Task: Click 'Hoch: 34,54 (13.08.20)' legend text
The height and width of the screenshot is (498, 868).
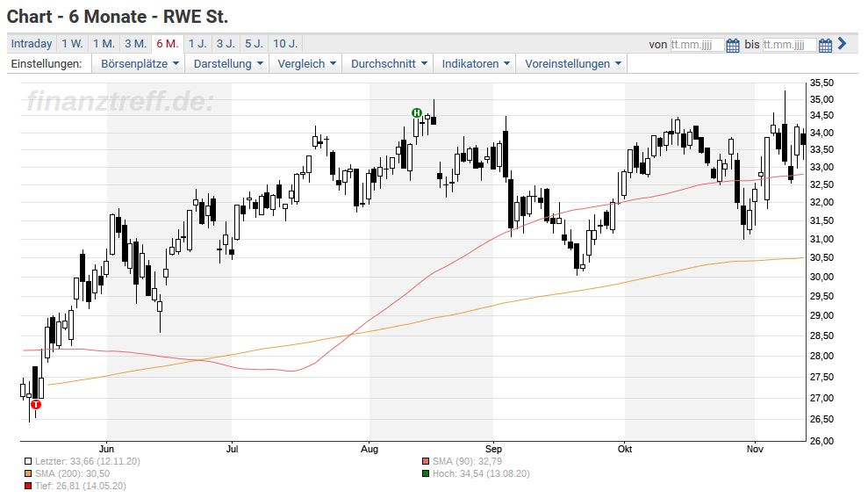Action: (481, 473)
